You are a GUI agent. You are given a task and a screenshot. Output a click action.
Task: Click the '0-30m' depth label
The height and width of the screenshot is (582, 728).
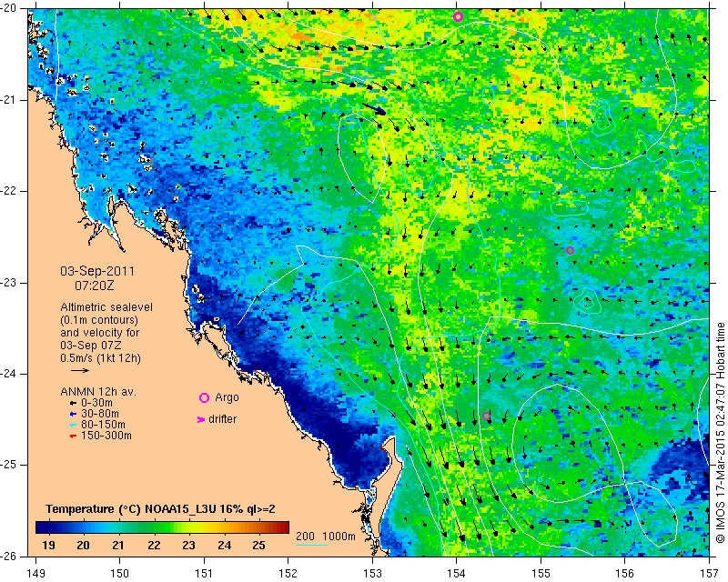pyautogui.click(x=96, y=403)
